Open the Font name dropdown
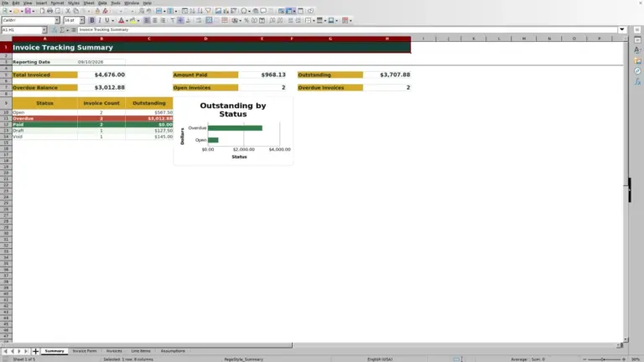The width and height of the screenshot is (644, 362). pyautogui.click(x=57, y=20)
